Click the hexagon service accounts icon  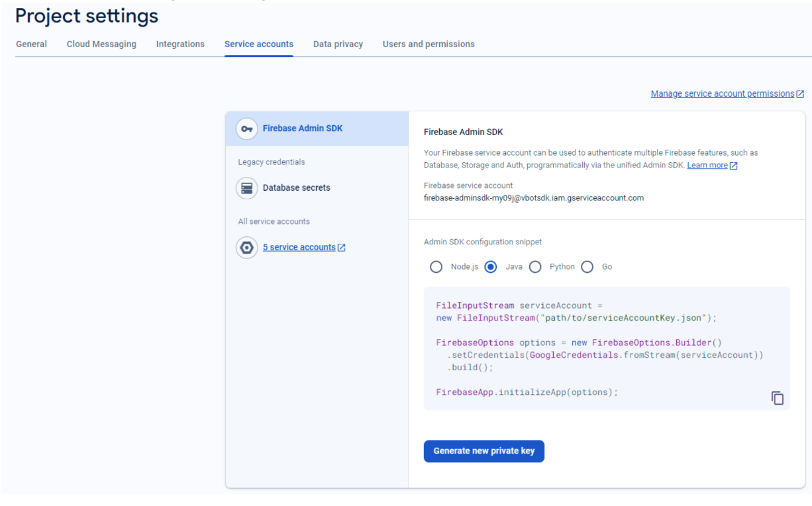point(246,248)
